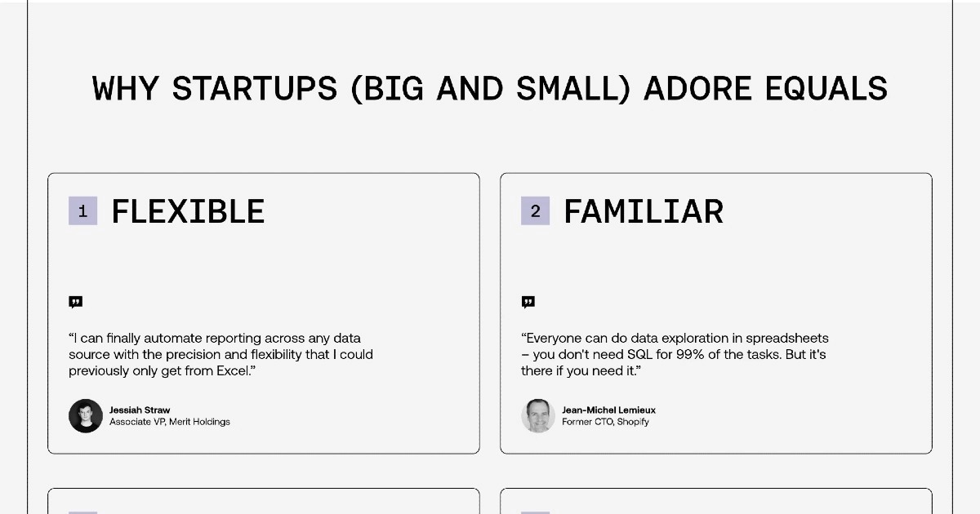Click the partially visible card below Familiar
The width and height of the screenshot is (980, 514).
coord(715,501)
